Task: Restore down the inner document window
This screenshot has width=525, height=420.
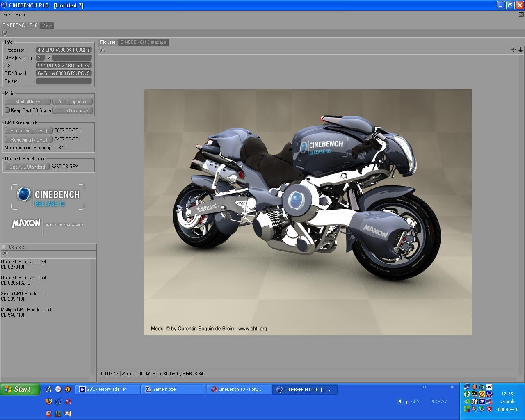Action: tap(521, 15)
